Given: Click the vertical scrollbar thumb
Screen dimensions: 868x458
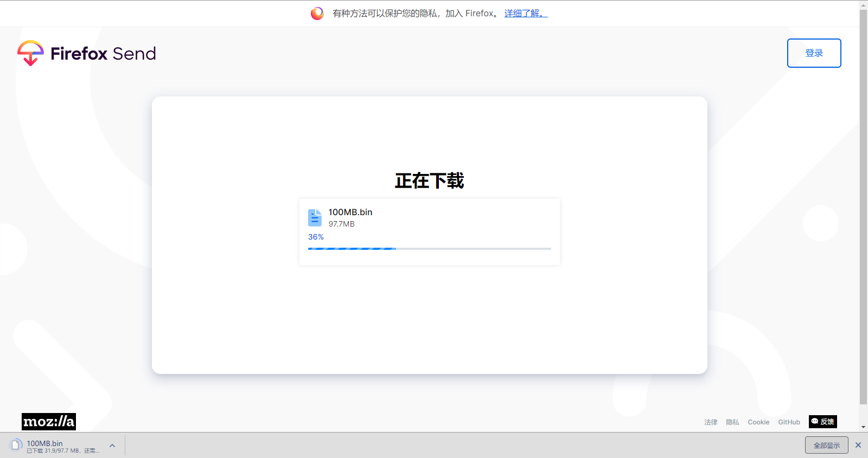Looking at the screenshot, I should tap(863, 207).
